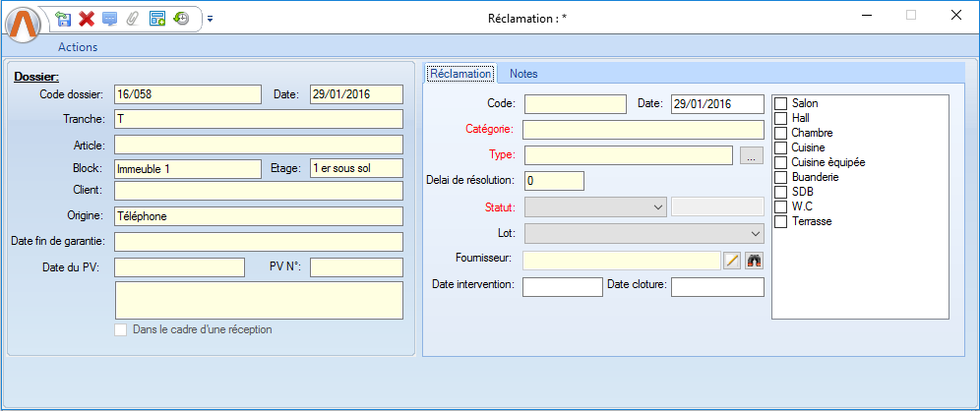
Task: Expand the quick access toolbar customize arrow
Action: pos(210,18)
